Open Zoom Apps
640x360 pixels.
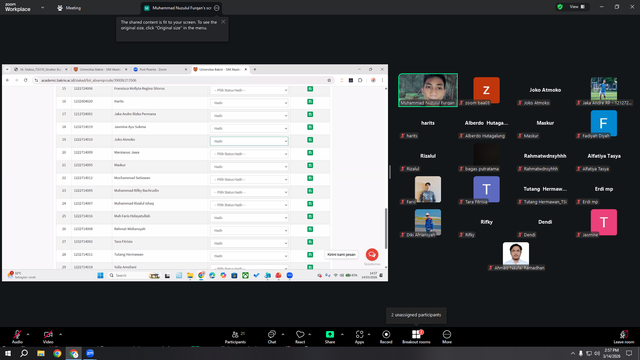[359, 337]
